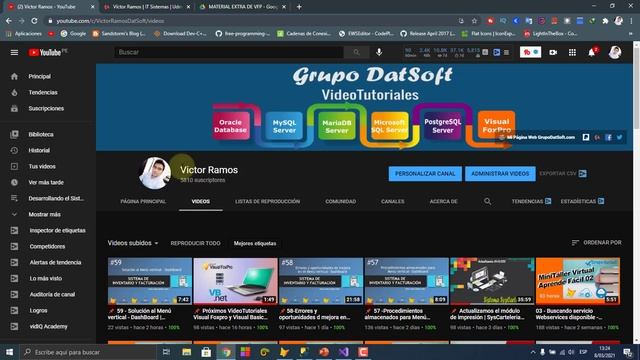Open Videos subidos dropdown
The height and width of the screenshot is (360, 640).
(133, 243)
